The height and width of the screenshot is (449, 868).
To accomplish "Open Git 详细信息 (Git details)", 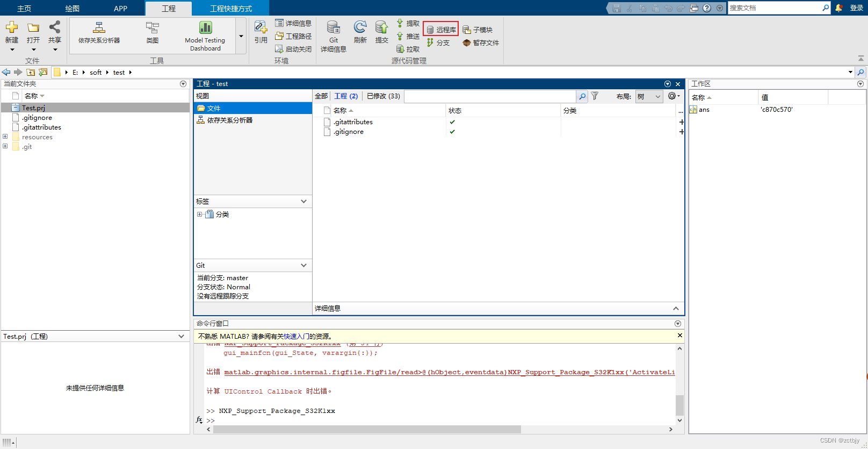I will tap(334, 37).
